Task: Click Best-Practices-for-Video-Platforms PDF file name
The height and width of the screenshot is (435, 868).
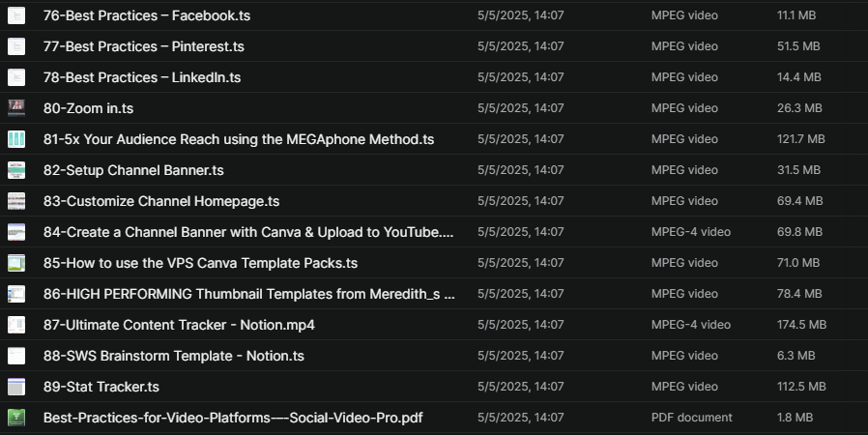Action: click(233, 418)
